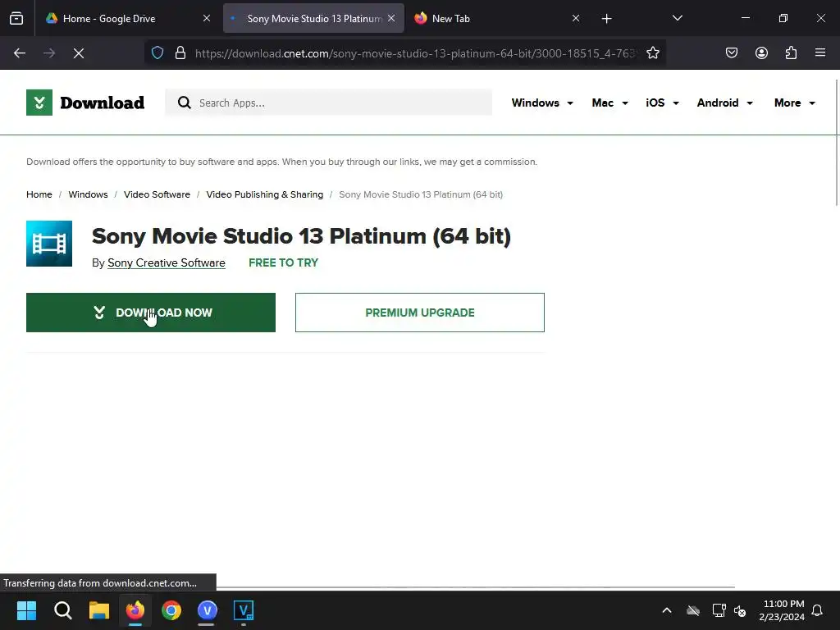Open the purple V app in taskbar
Screen dimensions: 840x630
coord(208,610)
